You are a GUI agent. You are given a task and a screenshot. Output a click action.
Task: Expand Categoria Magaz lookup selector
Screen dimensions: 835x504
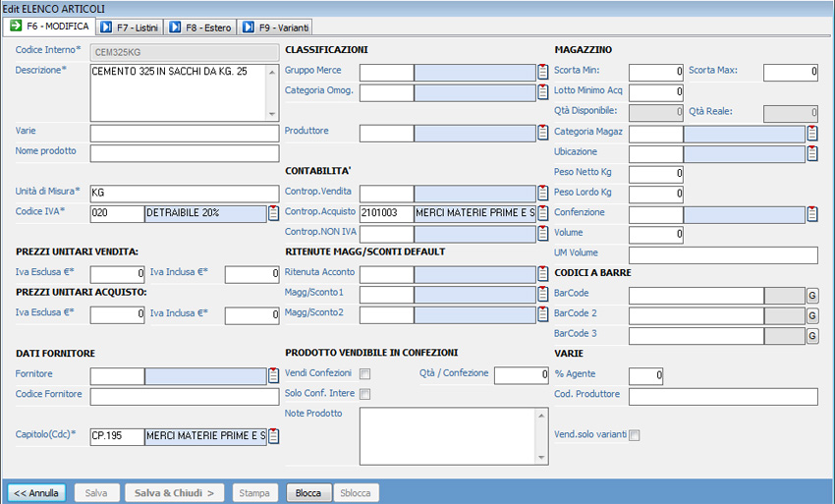tap(812, 133)
